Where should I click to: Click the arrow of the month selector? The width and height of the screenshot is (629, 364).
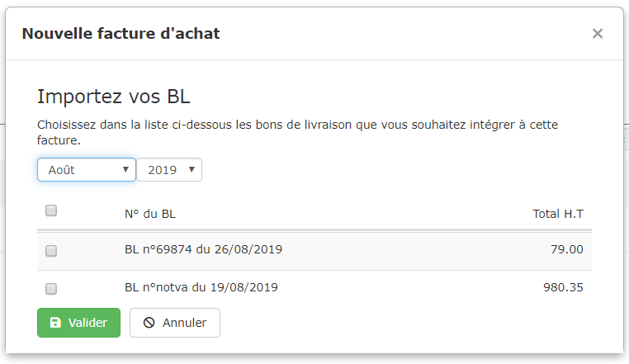125,170
